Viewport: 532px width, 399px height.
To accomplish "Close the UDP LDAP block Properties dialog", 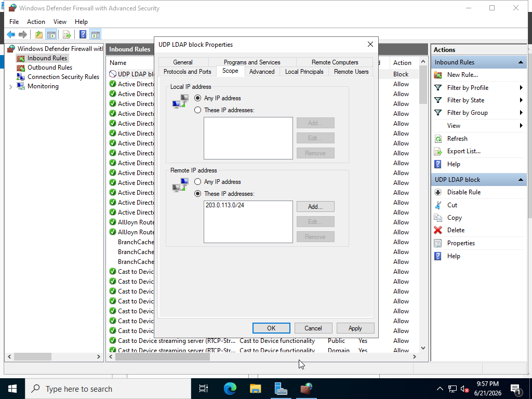I will point(370,45).
